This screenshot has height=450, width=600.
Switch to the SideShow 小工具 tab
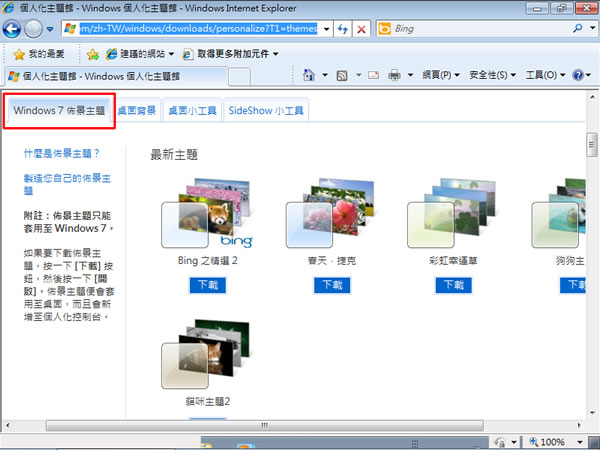tap(266, 111)
